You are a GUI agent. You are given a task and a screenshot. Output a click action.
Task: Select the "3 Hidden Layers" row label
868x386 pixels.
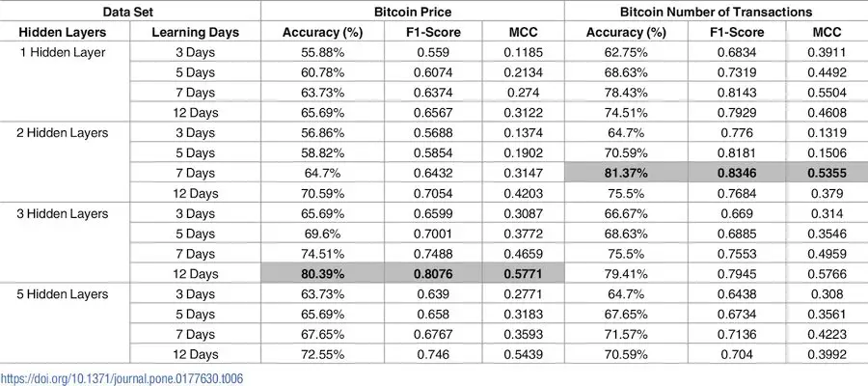pos(65,213)
